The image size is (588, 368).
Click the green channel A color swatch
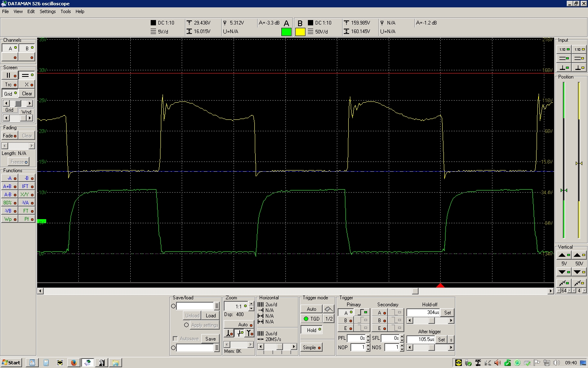pos(287,31)
